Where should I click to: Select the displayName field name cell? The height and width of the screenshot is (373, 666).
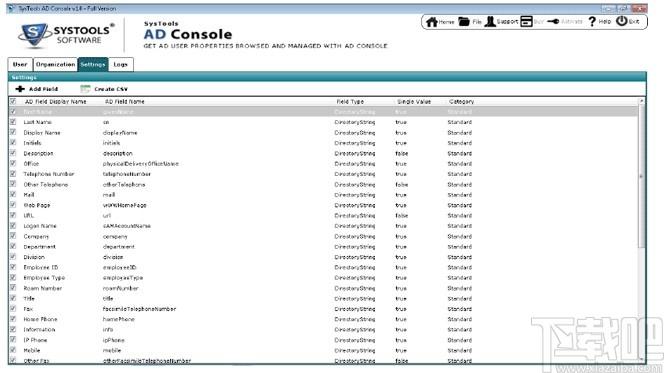pyautogui.click(x=120, y=133)
